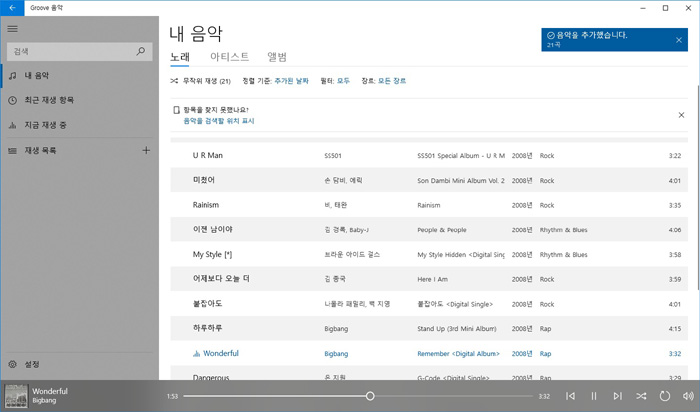Viewport: 700px width, 412px height.
Task: Minimize the Groove 음악 window
Action: pos(643,8)
